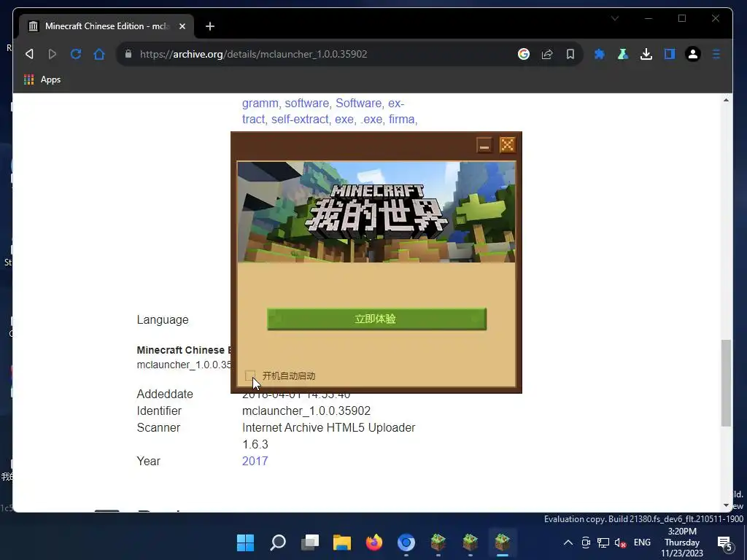The width and height of the screenshot is (747, 560).
Task: Open the clock showing 3:20PM
Action: (682, 542)
